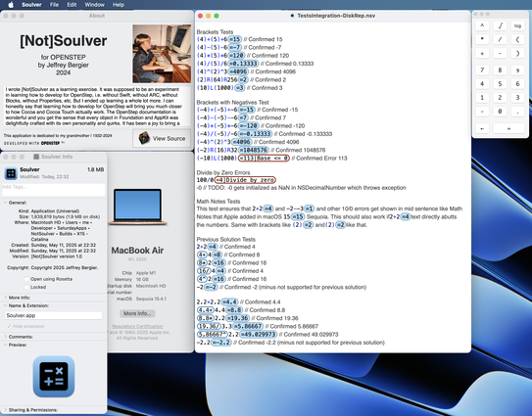Click More Info... in About This Mac window
The height and width of the screenshot is (416, 532).
pos(137,313)
